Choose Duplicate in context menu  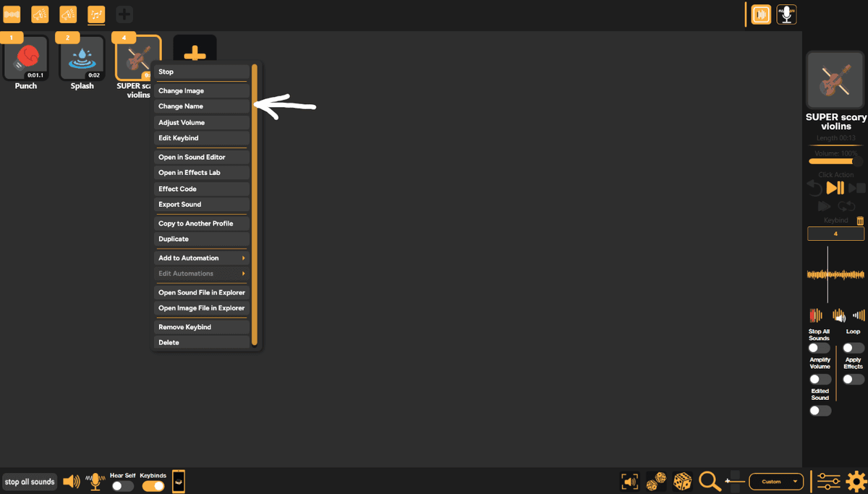[202, 239]
